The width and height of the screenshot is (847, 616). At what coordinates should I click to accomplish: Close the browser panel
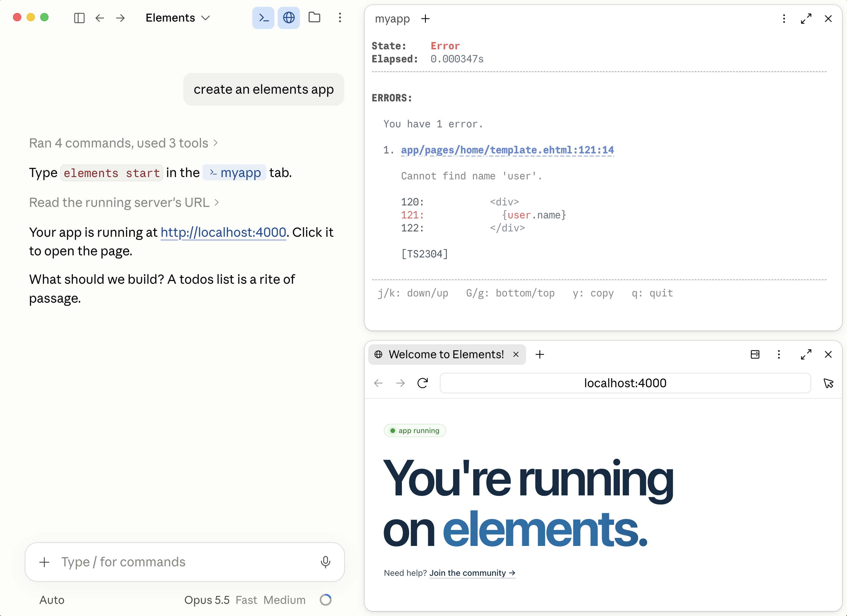[x=828, y=354]
